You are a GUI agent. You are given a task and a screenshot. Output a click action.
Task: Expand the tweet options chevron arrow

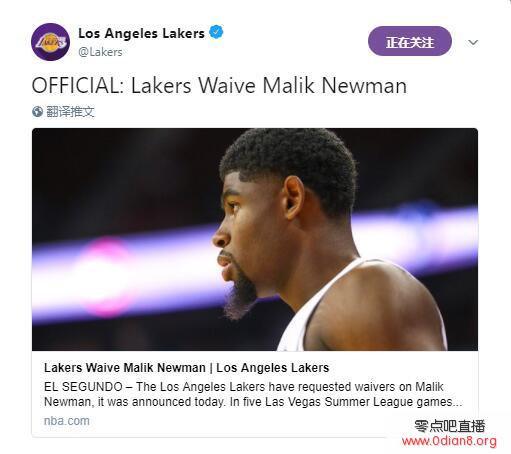(x=473, y=42)
